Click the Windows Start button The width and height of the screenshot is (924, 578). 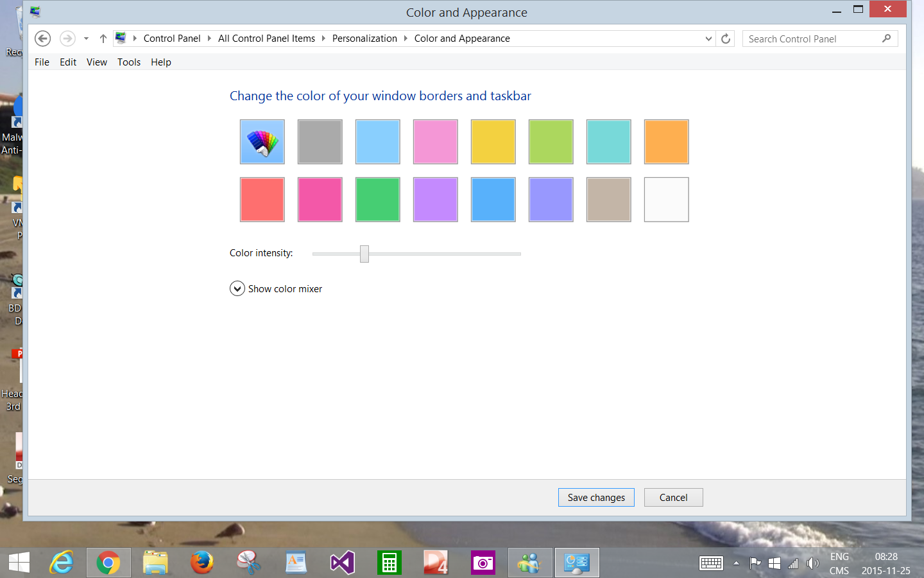[19, 563]
